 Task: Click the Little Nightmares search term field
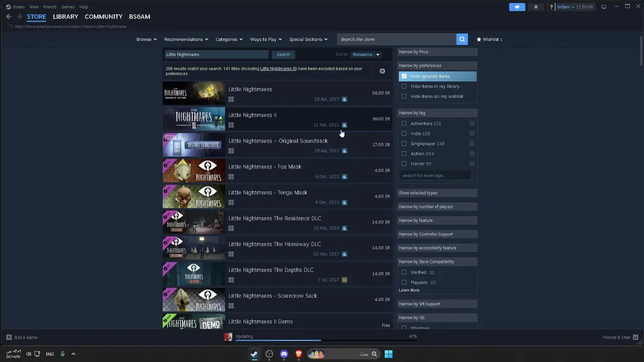[216, 54]
